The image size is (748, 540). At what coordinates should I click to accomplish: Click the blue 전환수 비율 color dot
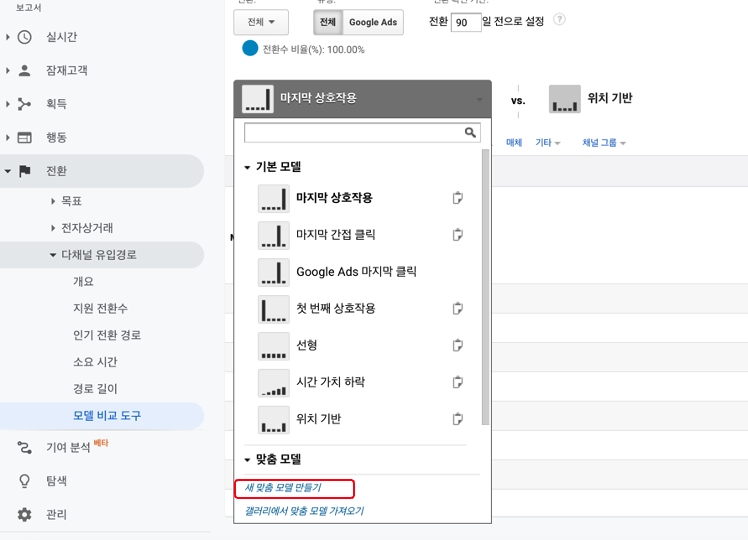click(x=250, y=49)
